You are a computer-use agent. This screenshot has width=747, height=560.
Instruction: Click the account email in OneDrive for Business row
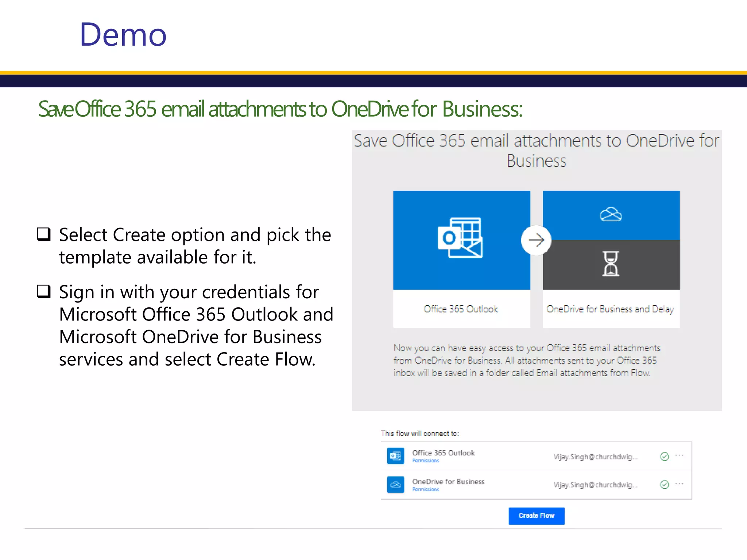(x=595, y=485)
